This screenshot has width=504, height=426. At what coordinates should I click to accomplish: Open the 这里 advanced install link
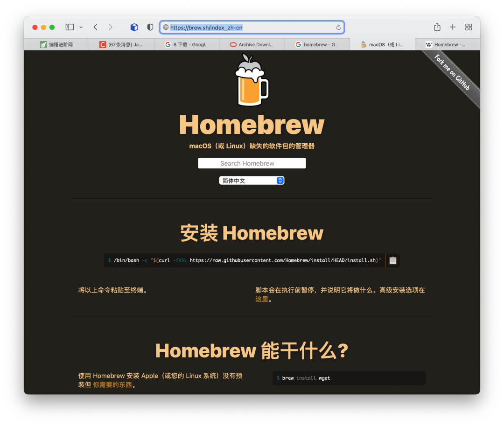pos(262,299)
